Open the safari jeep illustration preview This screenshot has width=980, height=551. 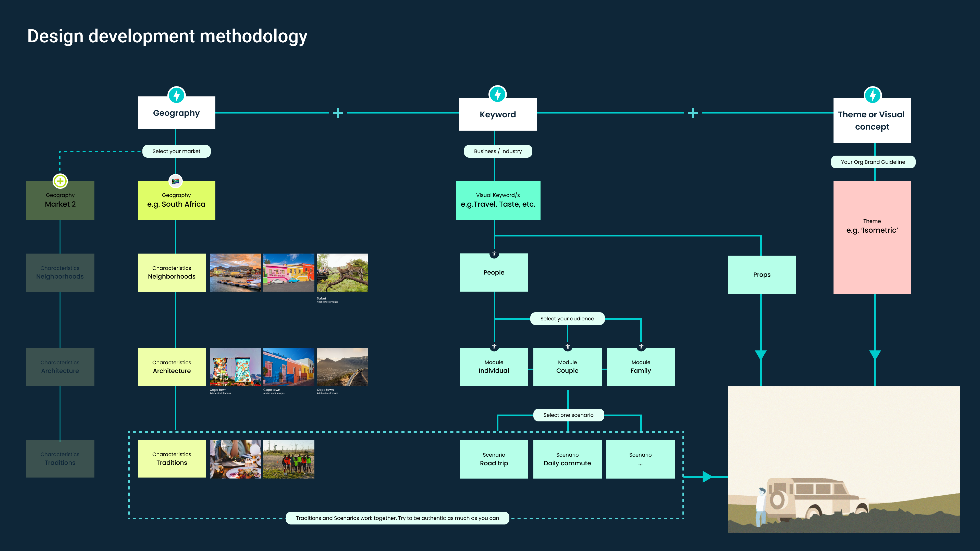(x=844, y=459)
